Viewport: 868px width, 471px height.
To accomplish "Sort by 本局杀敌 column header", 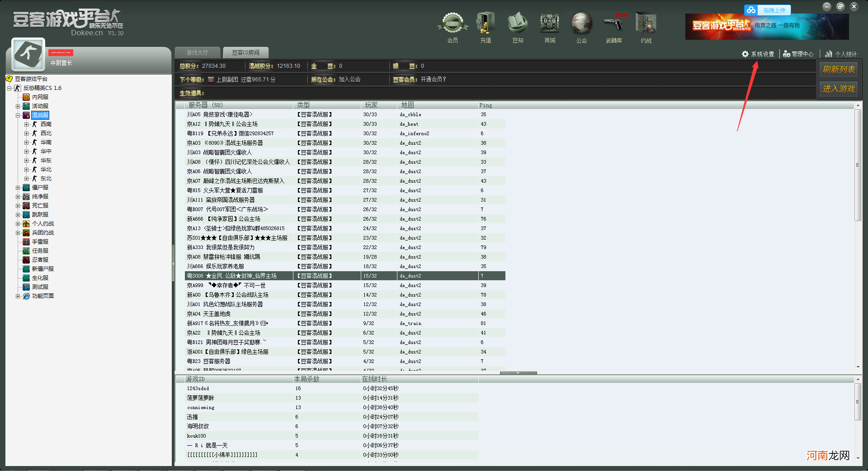I will tap(327, 379).
